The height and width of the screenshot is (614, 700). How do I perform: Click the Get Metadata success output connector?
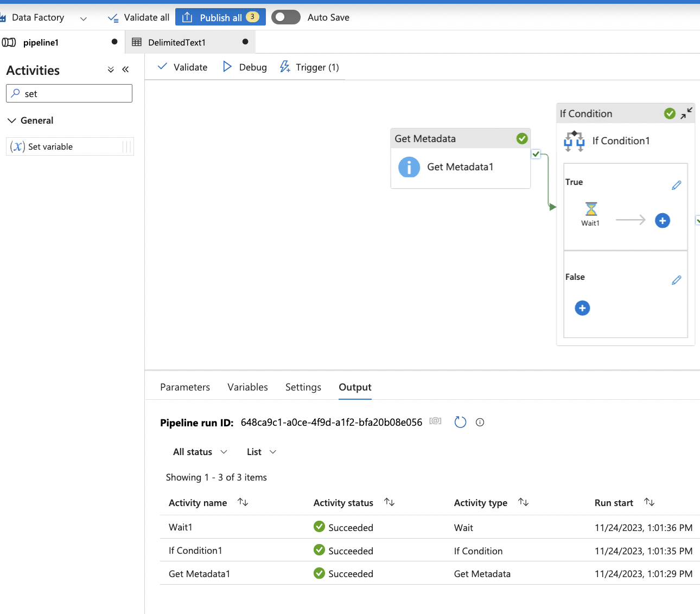click(x=536, y=154)
